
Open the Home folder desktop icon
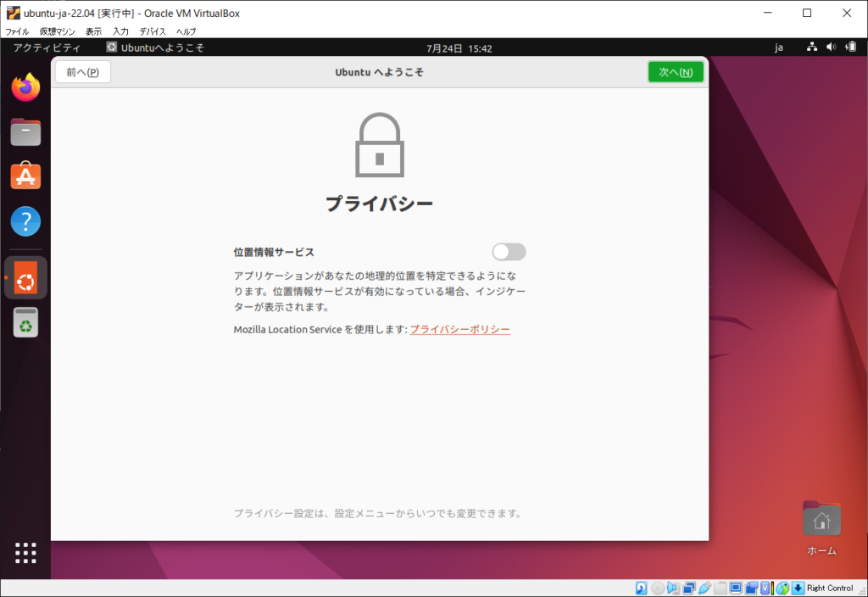pos(821,527)
